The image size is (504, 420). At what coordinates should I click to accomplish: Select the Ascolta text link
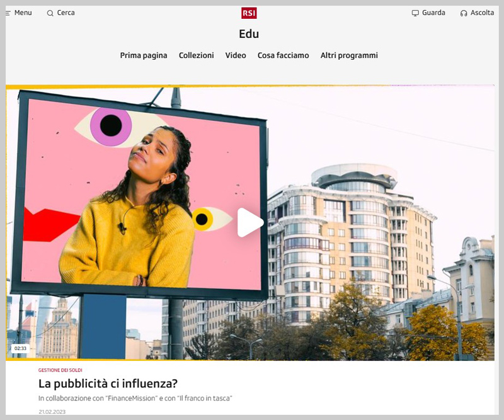click(482, 13)
